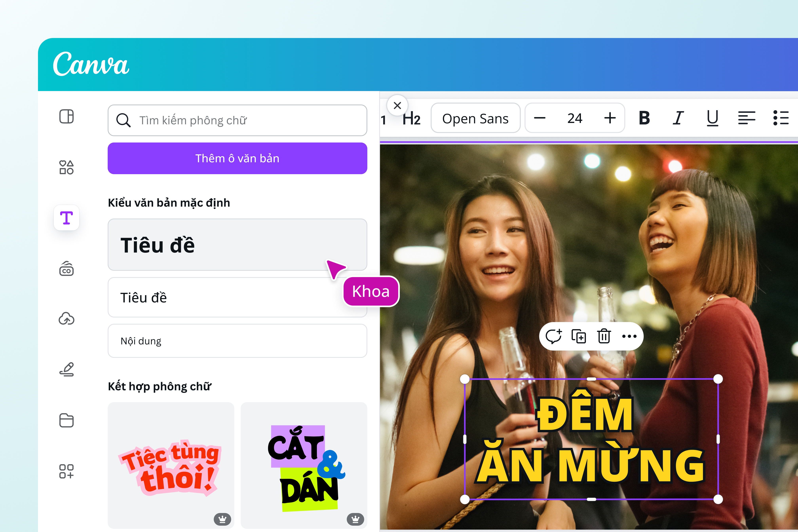This screenshot has width=798, height=532.
Task: Click the font search field
Action: coord(237,120)
